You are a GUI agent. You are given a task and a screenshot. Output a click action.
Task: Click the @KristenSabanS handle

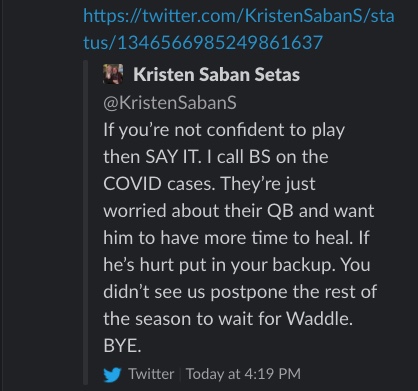[170, 102]
